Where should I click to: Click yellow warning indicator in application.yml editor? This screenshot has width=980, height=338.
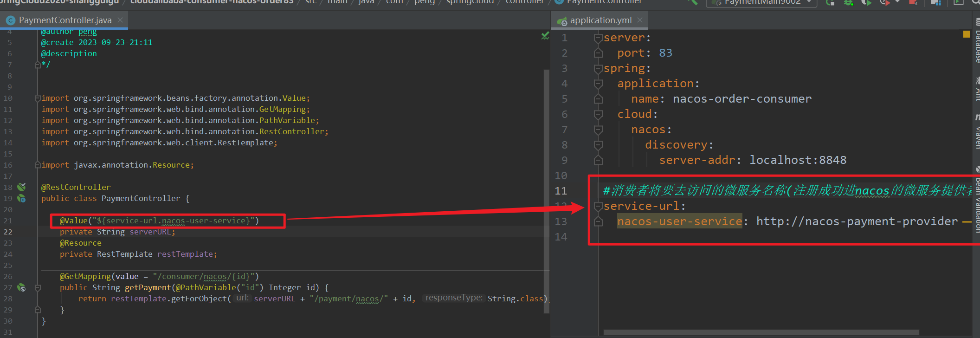click(x=967, y=34)
